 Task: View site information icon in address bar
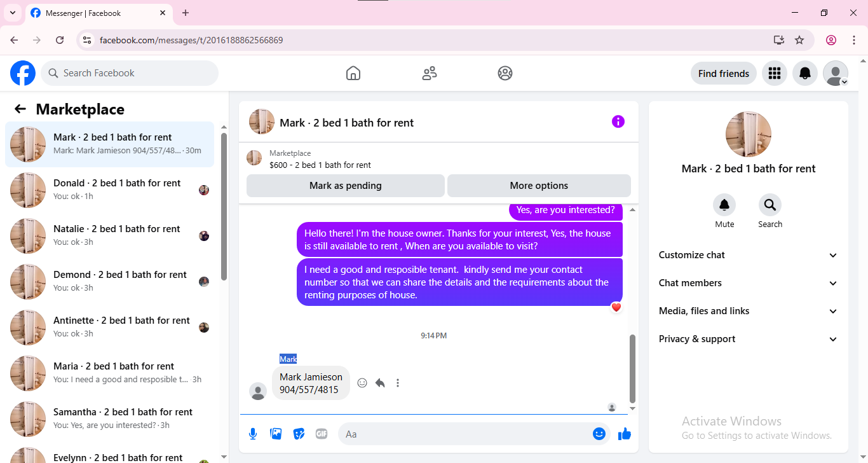(88, 40)
